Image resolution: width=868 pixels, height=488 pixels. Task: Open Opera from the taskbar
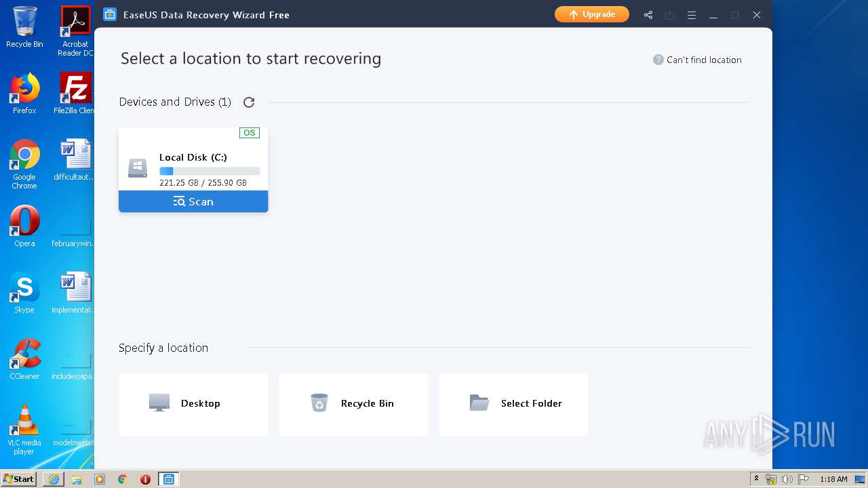(145, 479)
